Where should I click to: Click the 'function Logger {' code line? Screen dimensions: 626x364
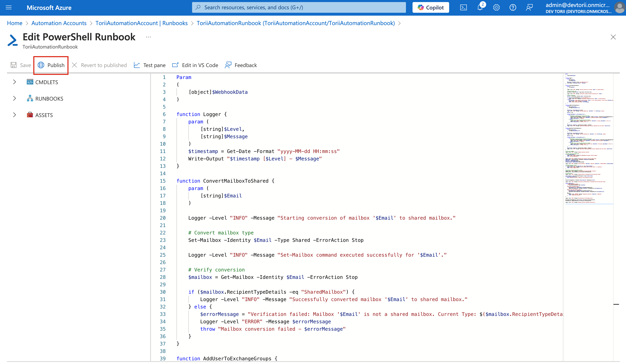coord(202,114)
